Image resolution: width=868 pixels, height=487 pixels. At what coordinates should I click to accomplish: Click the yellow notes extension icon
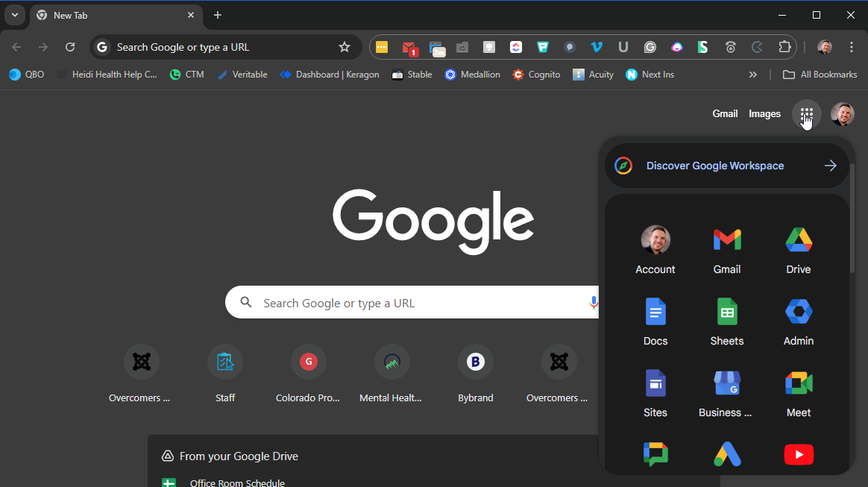click(382, 47)
